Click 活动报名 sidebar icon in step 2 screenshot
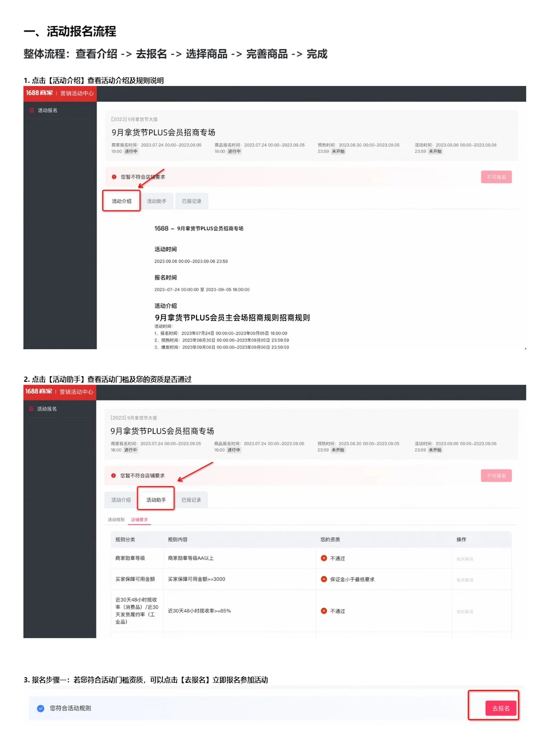 31,409
